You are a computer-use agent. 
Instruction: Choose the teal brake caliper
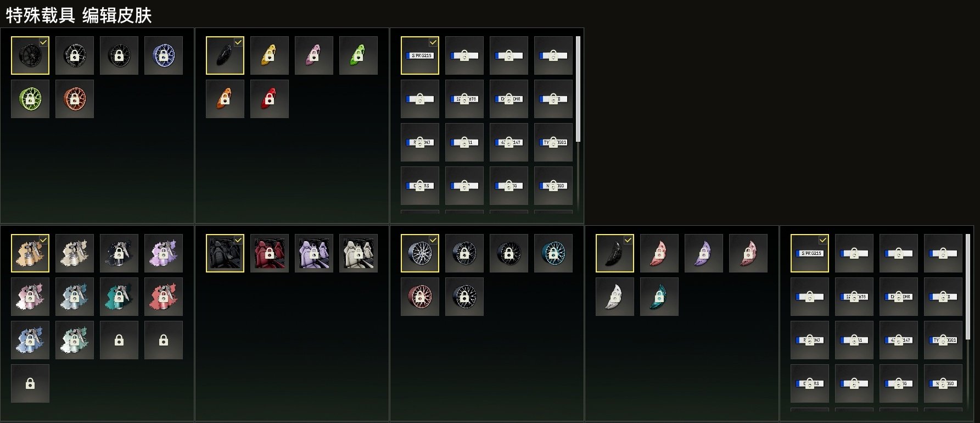tap(659, 297)
